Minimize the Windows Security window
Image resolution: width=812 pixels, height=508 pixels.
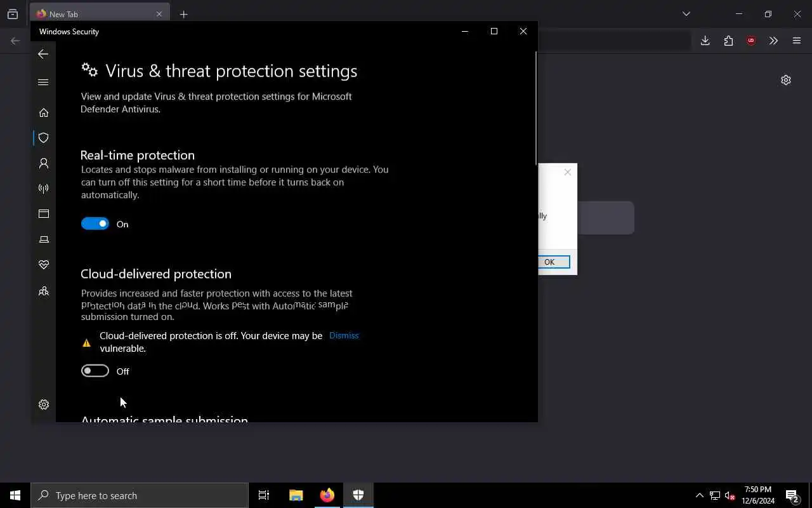click(465, 31)
